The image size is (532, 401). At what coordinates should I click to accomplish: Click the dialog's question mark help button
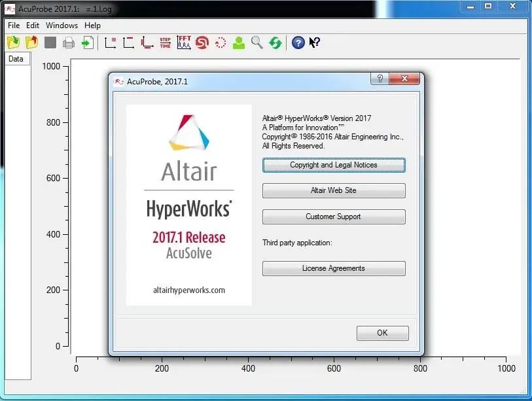(380, 78)
